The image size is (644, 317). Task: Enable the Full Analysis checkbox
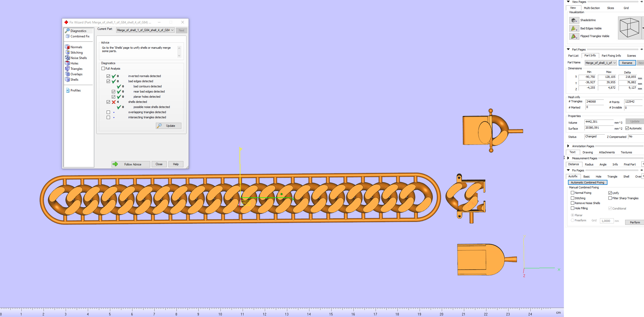[103, 69]
